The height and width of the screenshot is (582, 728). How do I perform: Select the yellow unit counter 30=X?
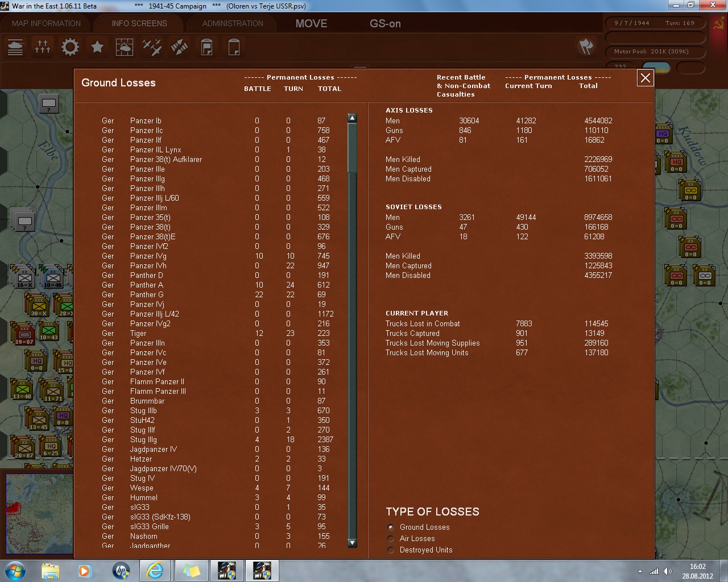point(39,306)
